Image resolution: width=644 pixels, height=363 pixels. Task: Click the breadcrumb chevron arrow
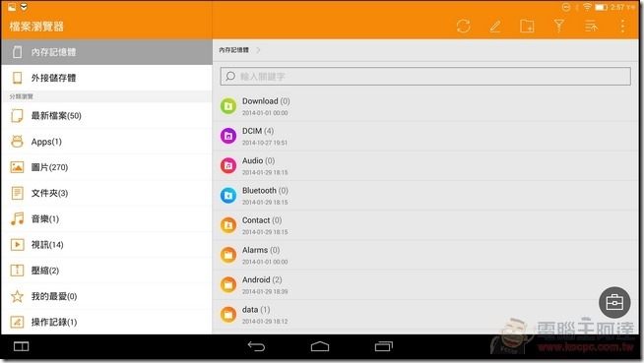tap(258, 50)
